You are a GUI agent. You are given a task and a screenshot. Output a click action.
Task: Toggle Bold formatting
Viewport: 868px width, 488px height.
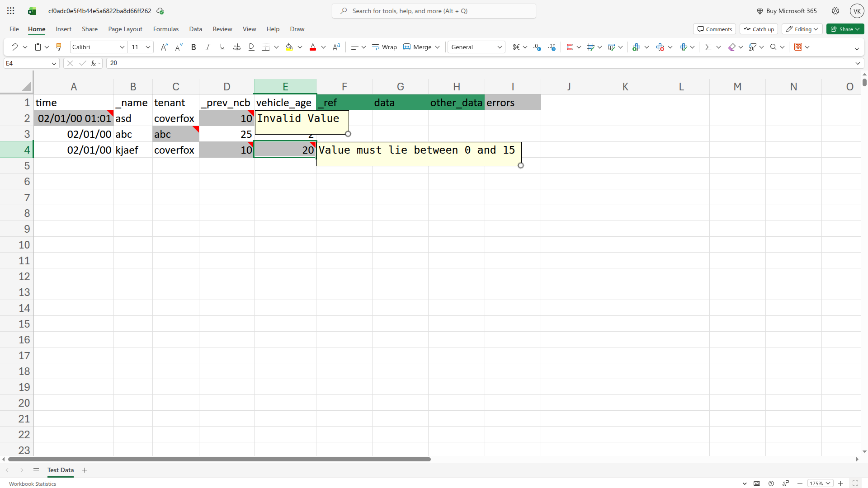pyautogui.click(x=193, y=47)
